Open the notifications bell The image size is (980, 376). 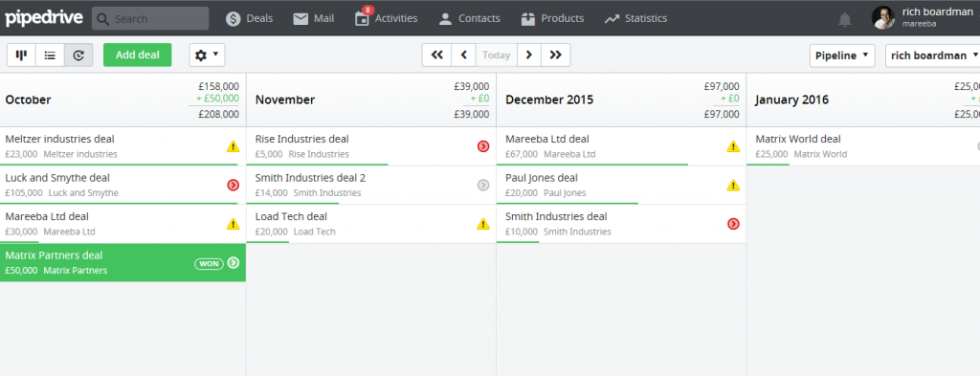[845, 19]
